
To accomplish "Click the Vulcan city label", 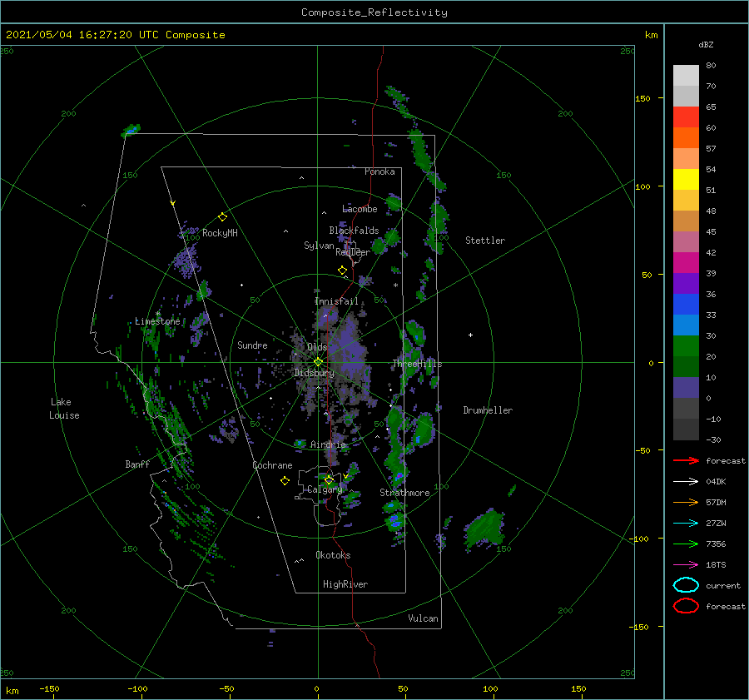I will tap(424, 618).
